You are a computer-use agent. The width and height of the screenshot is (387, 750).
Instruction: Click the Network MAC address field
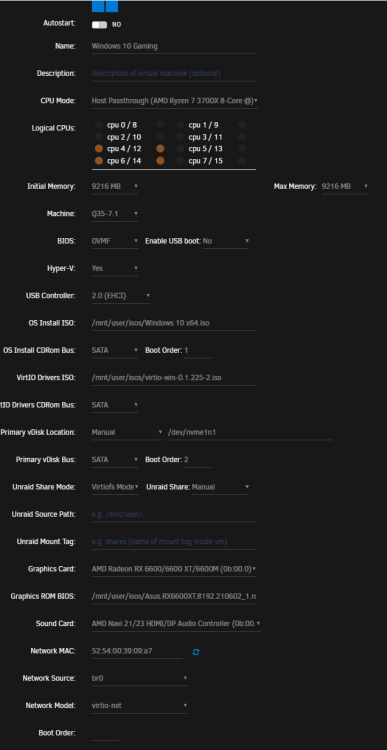pos(137,651)
